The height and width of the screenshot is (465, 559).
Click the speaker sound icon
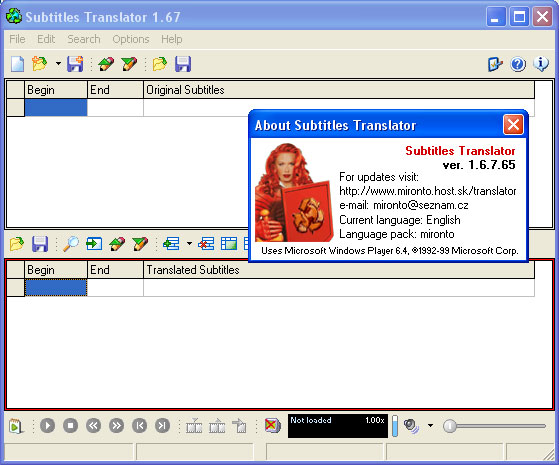(412, 426)
